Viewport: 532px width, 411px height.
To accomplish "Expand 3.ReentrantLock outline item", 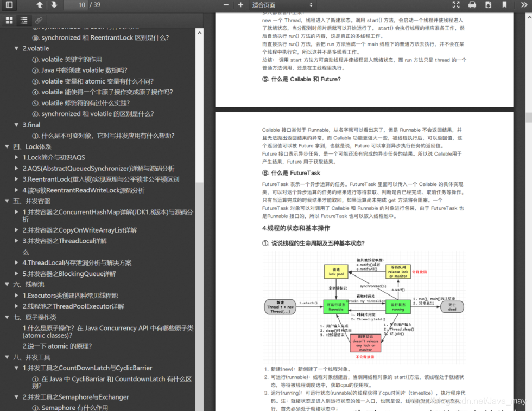I will [16, 179].
